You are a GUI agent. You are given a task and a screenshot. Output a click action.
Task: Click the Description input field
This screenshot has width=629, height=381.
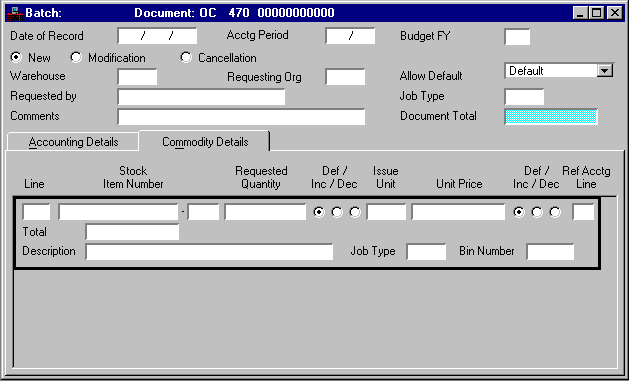[209, 252]
